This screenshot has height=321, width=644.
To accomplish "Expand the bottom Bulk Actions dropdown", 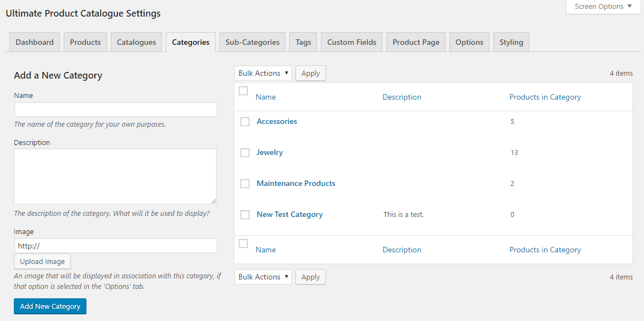I will (x=263, y=277).
